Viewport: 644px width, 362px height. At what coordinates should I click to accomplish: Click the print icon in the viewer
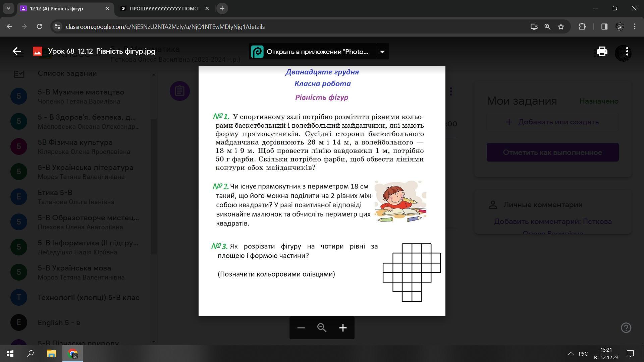click(x=602, y=51)
